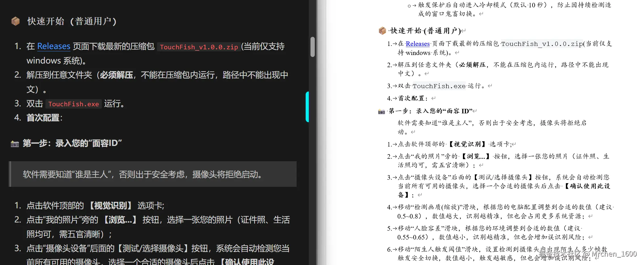The image size is (644, 265).
Task: Click "TouchFish_v1.0.0.zip" in white document
Action: 542,44
